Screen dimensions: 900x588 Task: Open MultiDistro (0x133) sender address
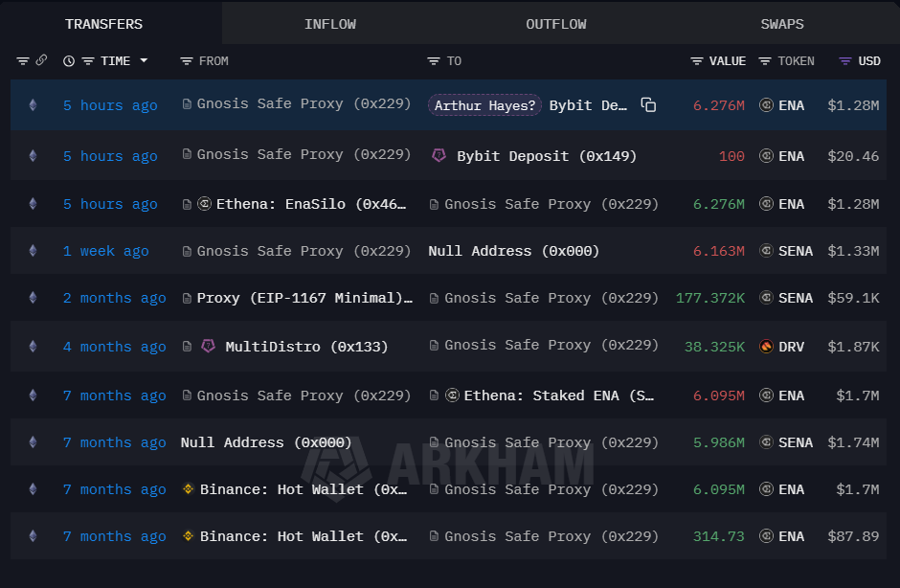(306, 347)
